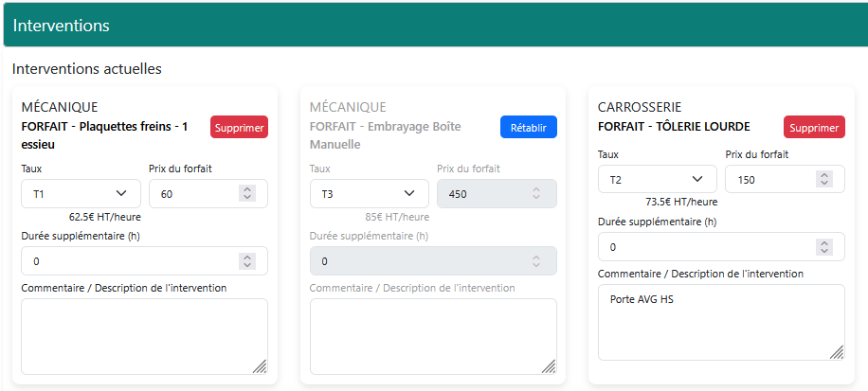Click stepper arrows on price field 150
The height and width of the screenshot is (391, 868).
(825, 179)
